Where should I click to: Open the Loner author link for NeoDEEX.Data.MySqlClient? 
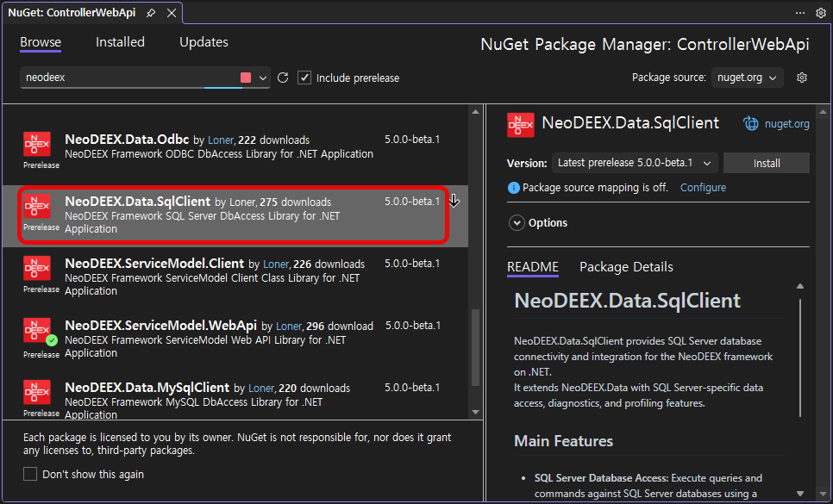[261, 389]
